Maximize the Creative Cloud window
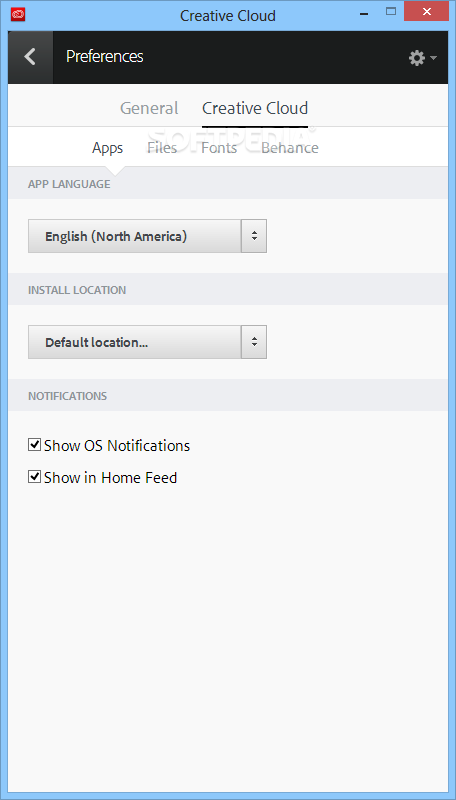The height and width of the screenshot is (800, 456). (391, 11)
